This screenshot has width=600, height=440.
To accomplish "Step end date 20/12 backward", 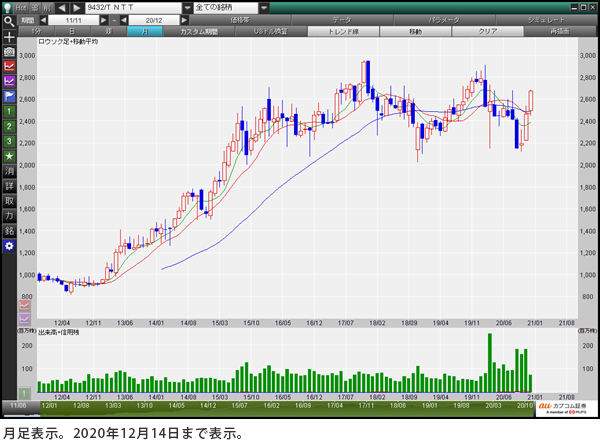I will (124, 20).
